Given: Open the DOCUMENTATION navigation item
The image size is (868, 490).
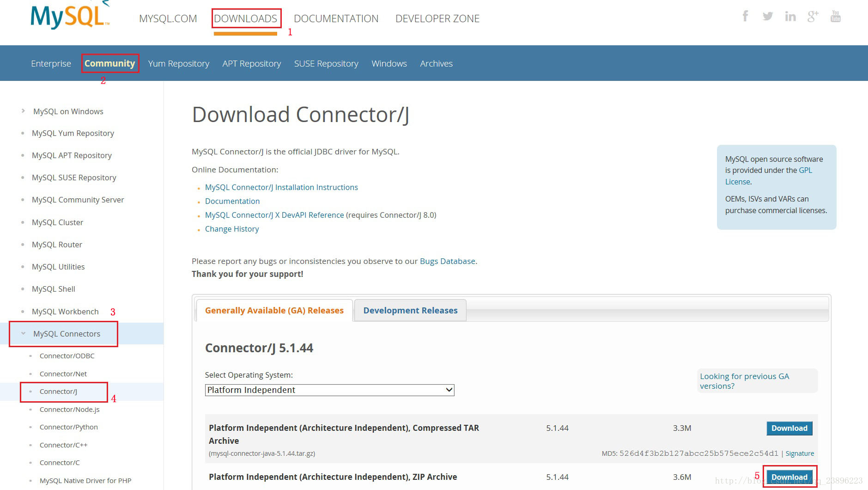Looking at the screenshot, I should click(x=336, y=18).
